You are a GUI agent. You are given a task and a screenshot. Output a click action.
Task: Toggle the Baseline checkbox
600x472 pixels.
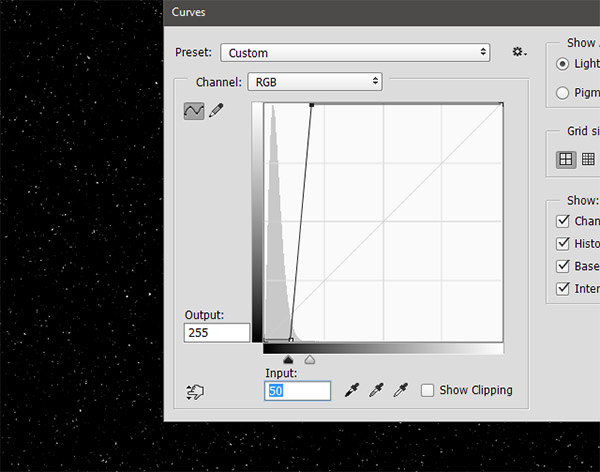tap(562, 266)
